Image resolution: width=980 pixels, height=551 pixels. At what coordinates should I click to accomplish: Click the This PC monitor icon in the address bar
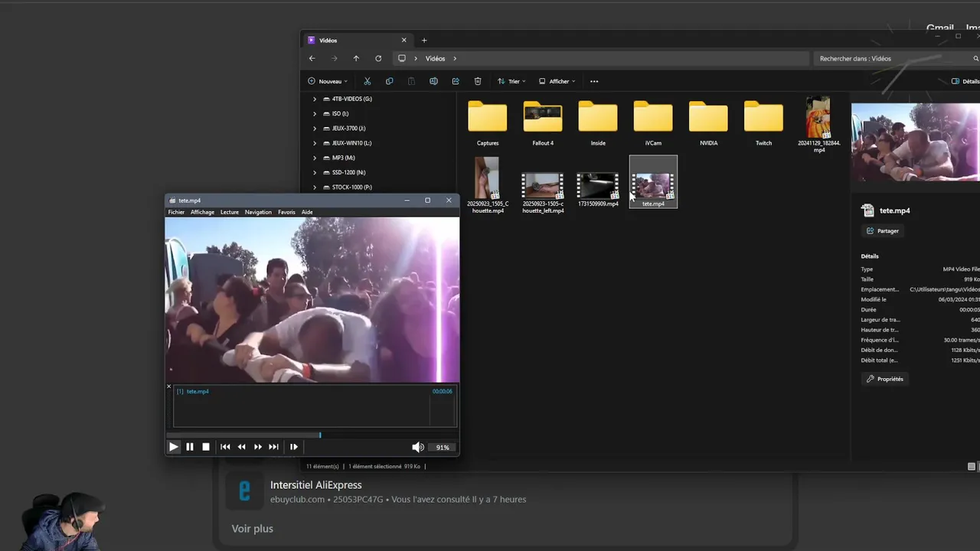pyautogui.click(x=401, y=58)
